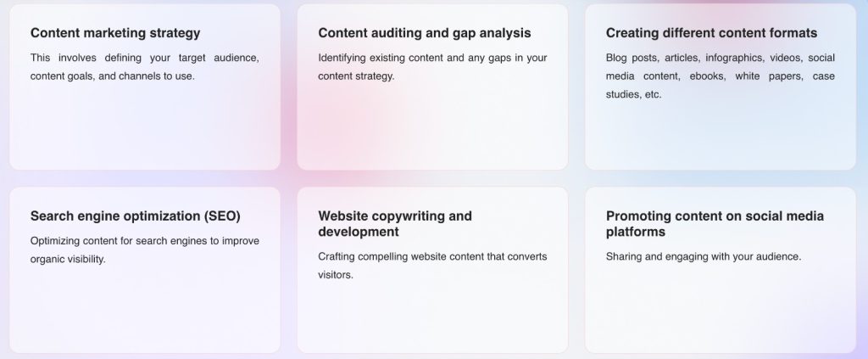The height and width of the screenshot is (359, 868).
Task: Click blank space in the SEO card
Action: click(x=144, y=311)
